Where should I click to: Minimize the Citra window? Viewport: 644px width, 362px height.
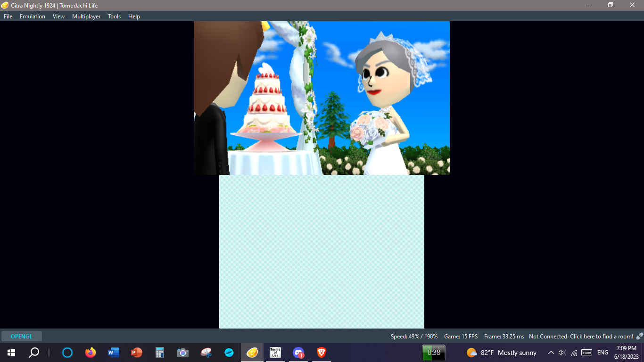point(589,5)
